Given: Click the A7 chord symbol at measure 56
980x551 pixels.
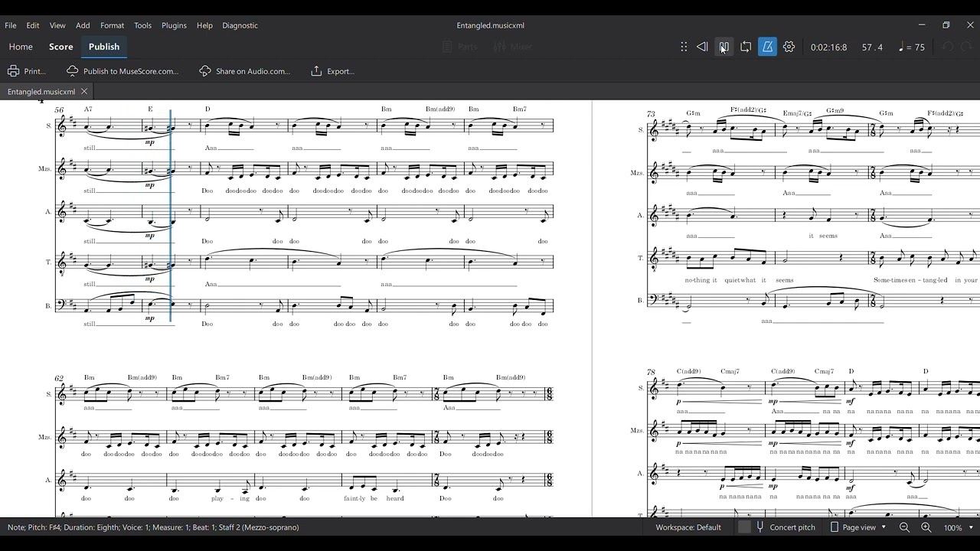Looking at the screenshot, I should [x=88, y=109].
